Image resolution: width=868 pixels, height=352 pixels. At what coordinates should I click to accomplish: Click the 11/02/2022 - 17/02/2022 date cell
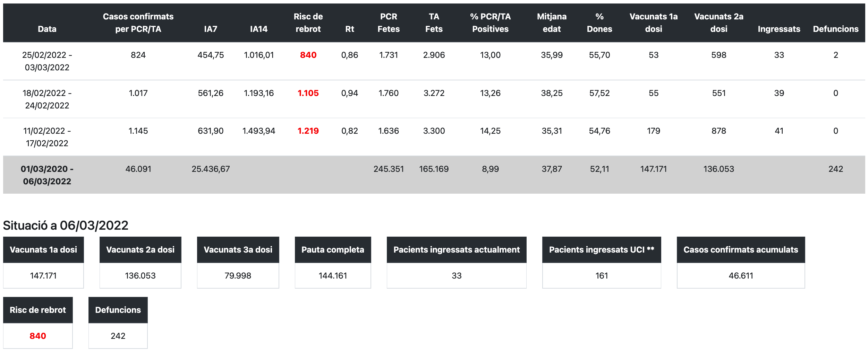point(47,137)
